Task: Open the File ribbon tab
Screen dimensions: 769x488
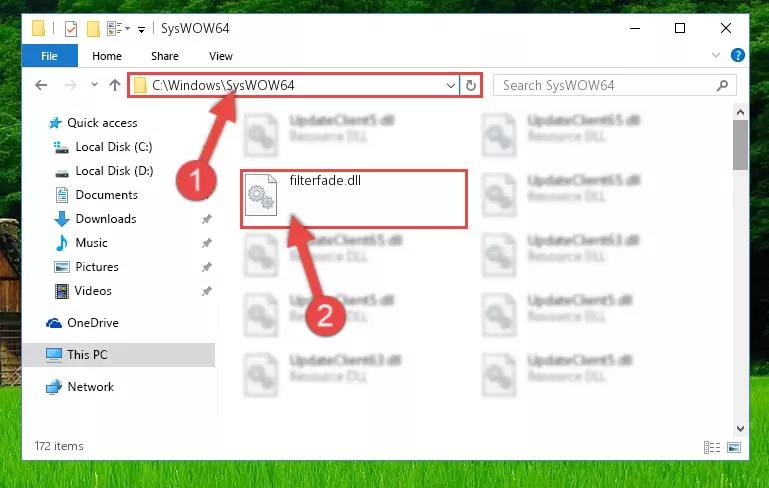Action: [x=50, y=56]
